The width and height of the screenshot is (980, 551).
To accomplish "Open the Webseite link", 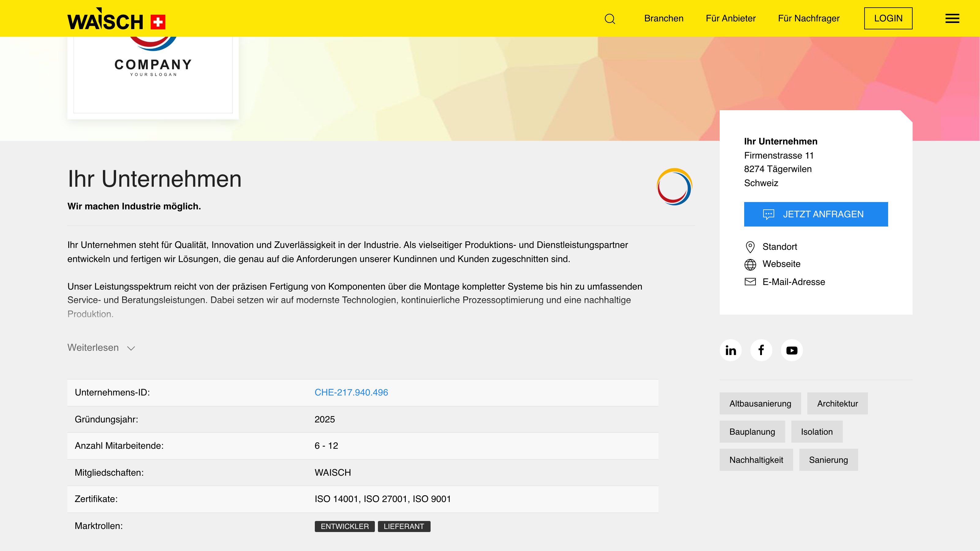I will (x=781, y=264).
